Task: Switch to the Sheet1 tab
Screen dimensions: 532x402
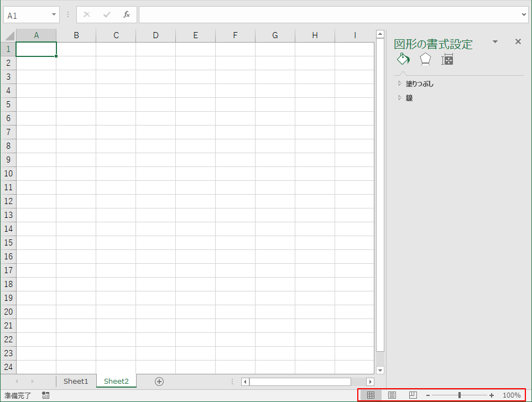Action: [x=76, y=382]
